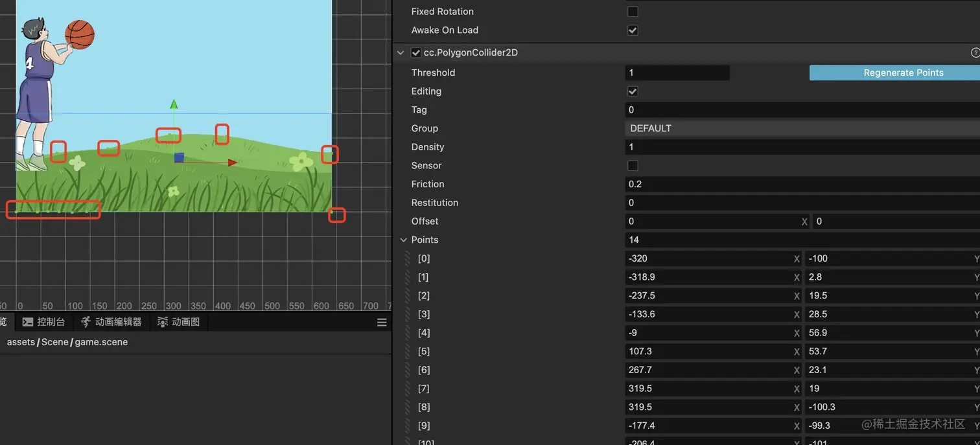
Task: Click the drag handle of point [0]
Action: pyautogui.click(x=408, y=258)
